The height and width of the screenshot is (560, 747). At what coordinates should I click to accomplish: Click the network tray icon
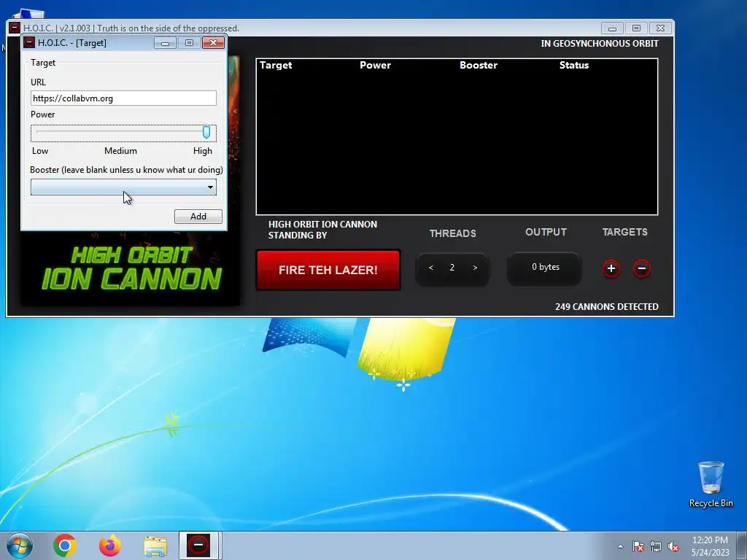tap(656, 547)
